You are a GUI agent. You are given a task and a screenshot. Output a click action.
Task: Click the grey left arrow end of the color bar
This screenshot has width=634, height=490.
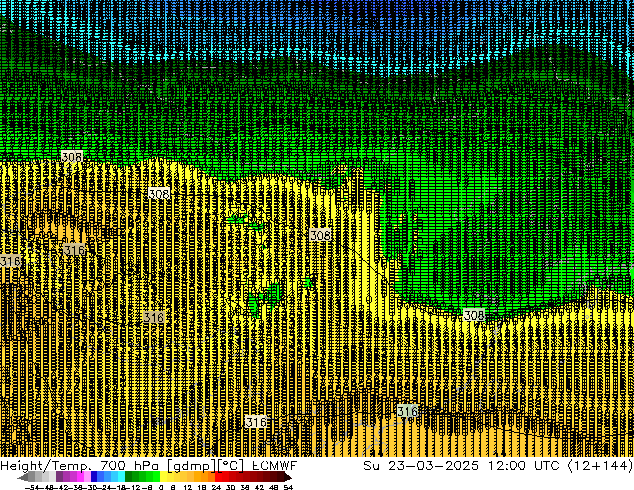coord(23,477)
